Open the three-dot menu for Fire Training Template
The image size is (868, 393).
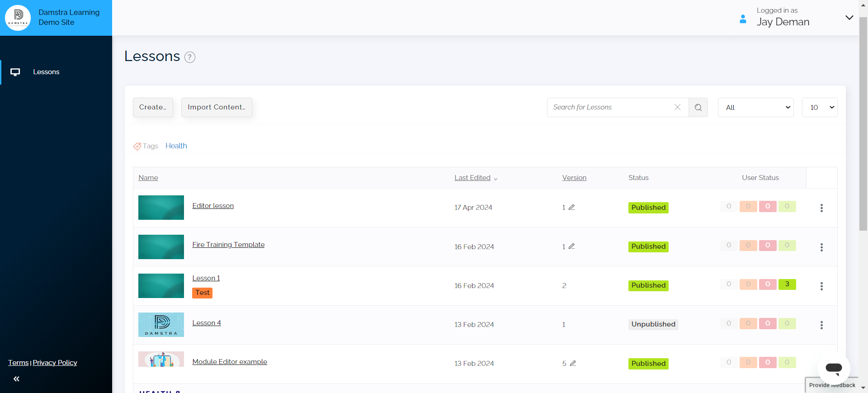(822, 247)
